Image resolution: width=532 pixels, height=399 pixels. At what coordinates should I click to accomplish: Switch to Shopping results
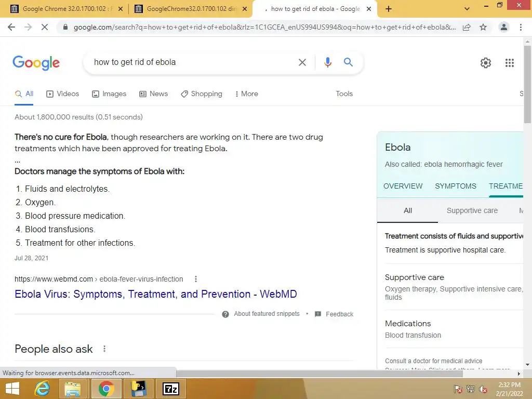tap(202, 94)
